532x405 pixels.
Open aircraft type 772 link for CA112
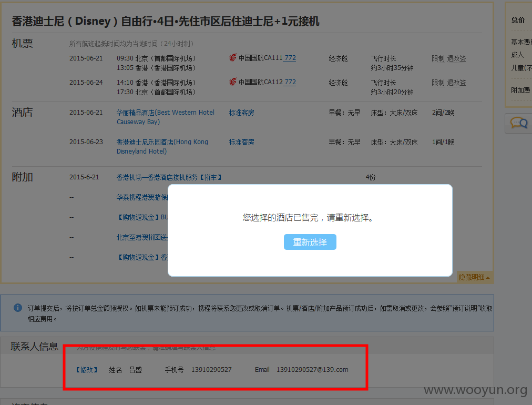click(290, 82)
